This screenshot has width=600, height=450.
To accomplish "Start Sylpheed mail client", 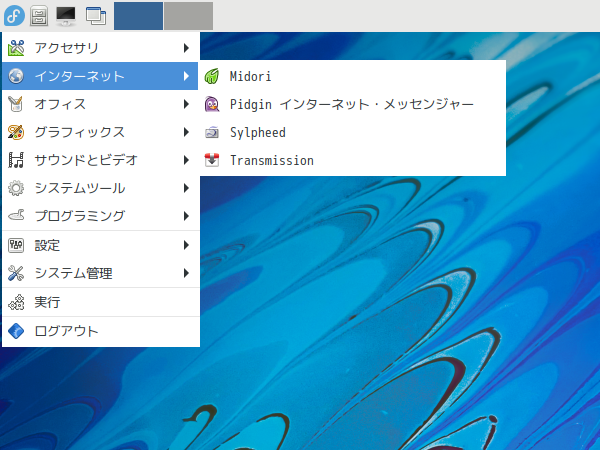I will [x=352, y=132].
